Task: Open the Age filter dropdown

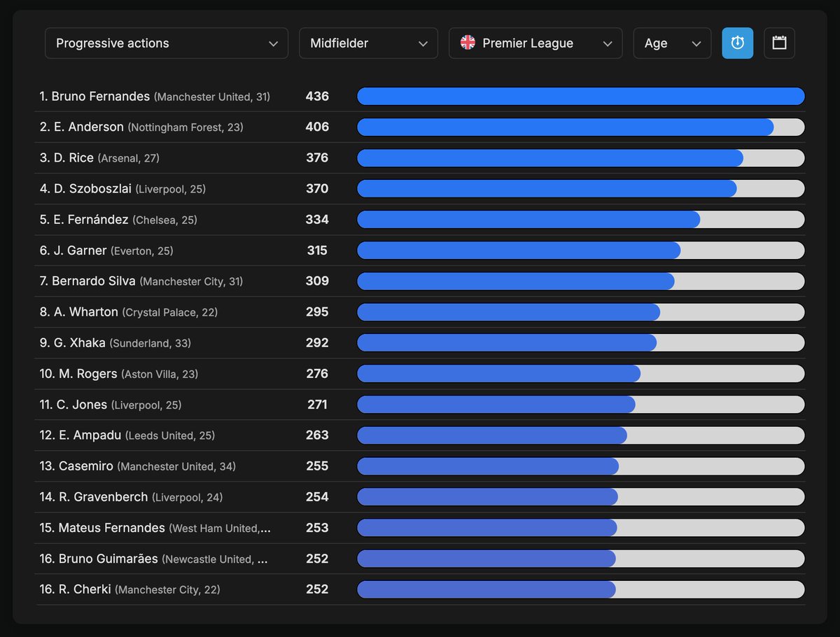Action: pos(672,43)
